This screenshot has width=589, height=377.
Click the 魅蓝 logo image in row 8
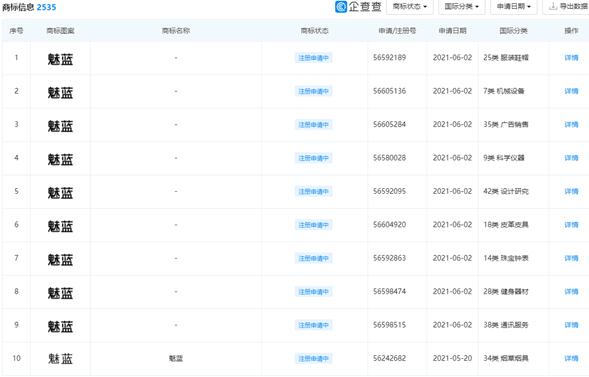click(x=60, y=293)
